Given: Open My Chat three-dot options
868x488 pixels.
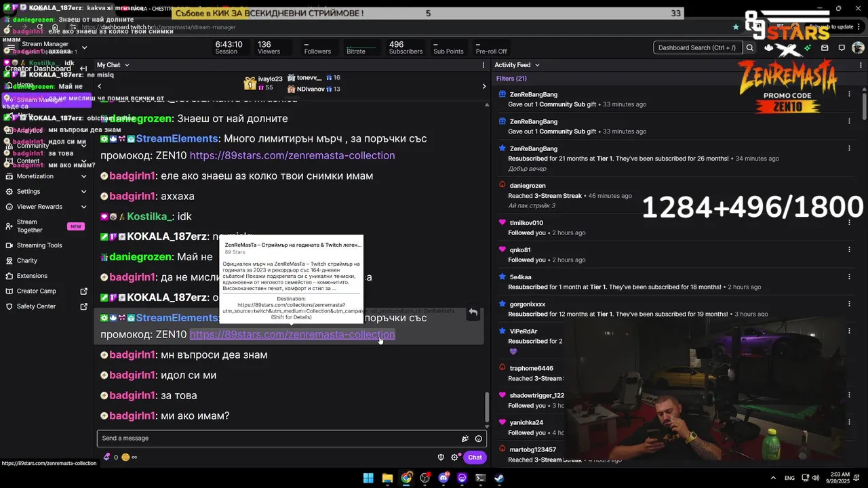Looking at the screenshot, I should (x=484, y=65).
